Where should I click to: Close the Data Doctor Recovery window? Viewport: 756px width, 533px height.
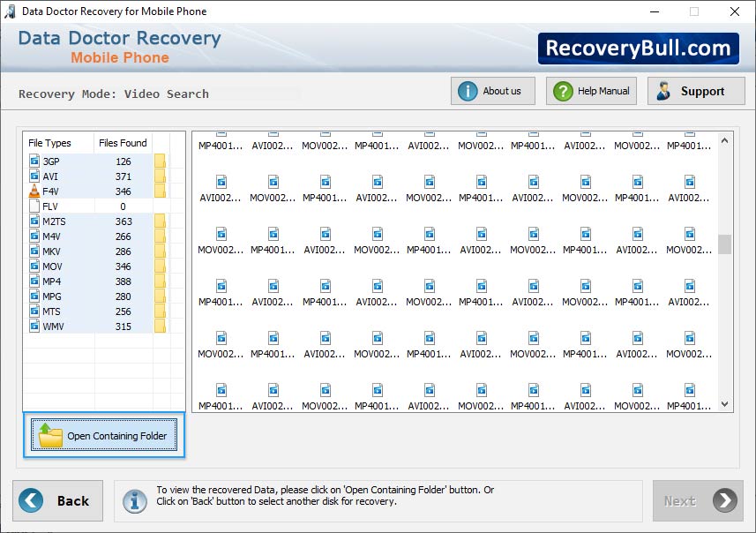point(734,11)
